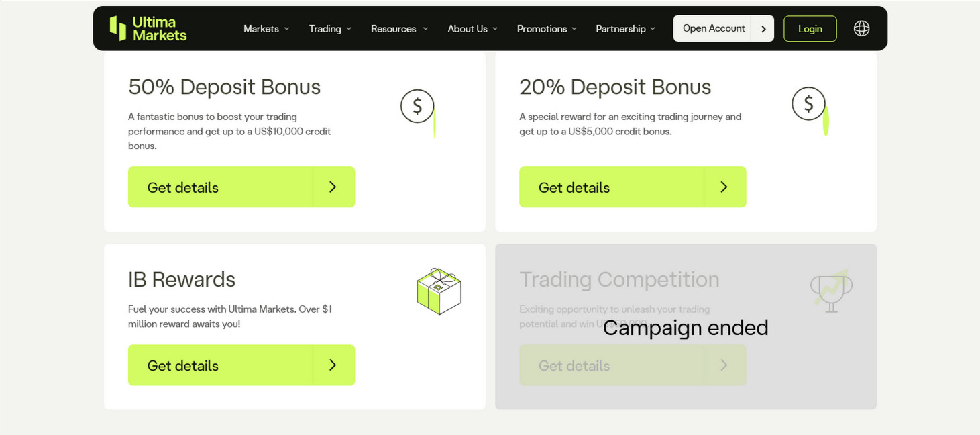This screenshot has height=435, width=980.
Task: Click the arrow on 20% Deposit Bonus button
Action: [x=724, y=187]
